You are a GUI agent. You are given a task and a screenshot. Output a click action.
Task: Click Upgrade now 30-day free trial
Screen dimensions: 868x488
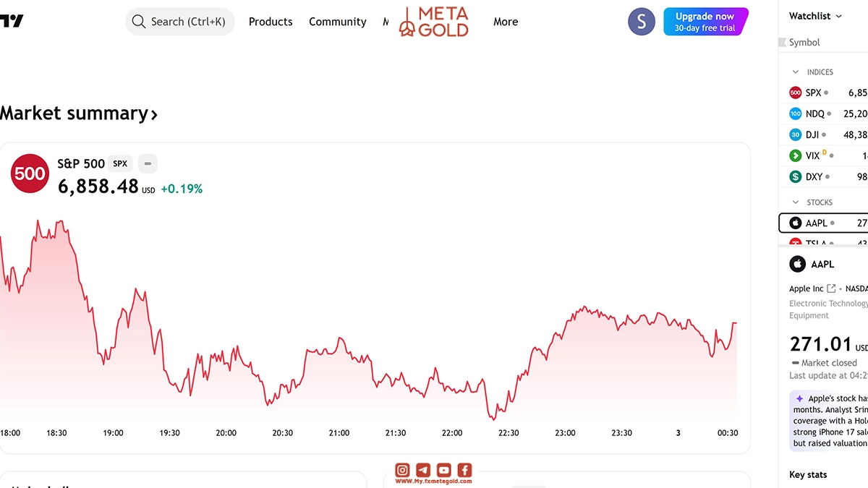click(x=705, y=22)
